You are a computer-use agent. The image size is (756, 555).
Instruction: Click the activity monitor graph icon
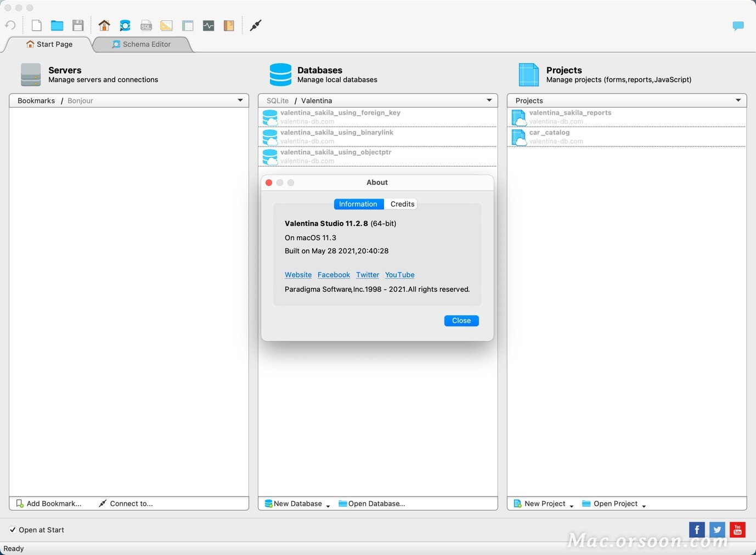point(208,25)
